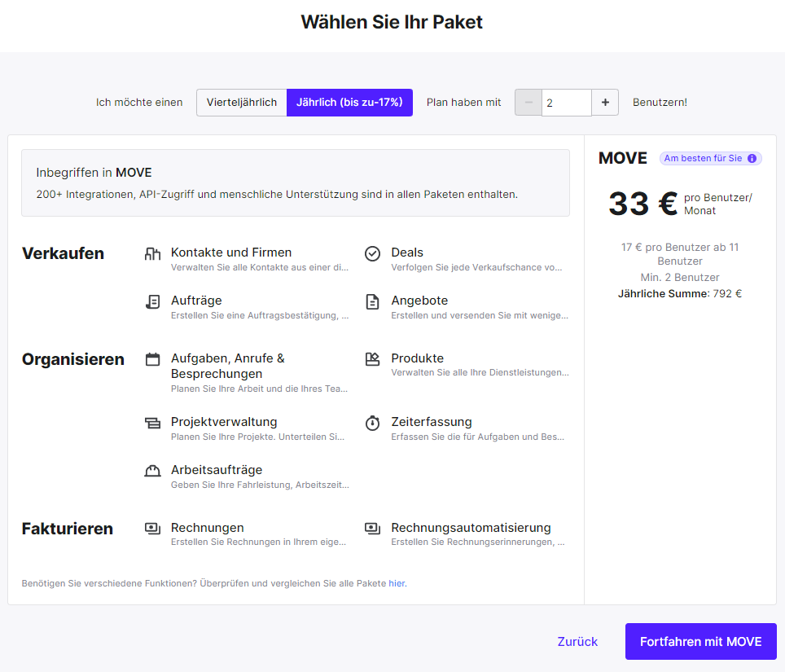Increase user count with plus button

point(605,102)
